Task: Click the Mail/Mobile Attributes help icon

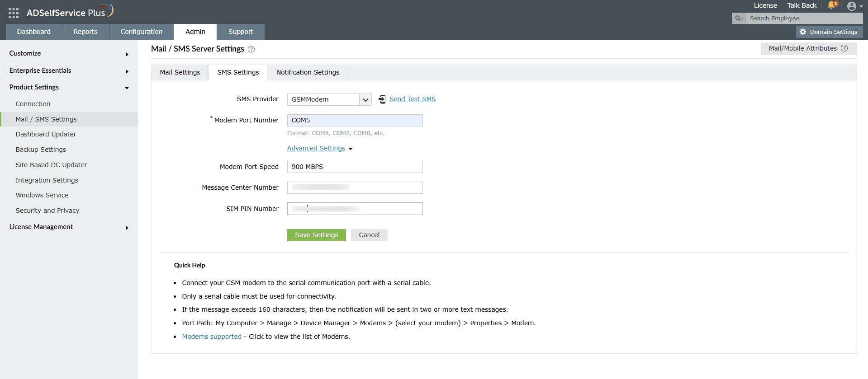Action: pyautogui.click(x=844, y=48)
